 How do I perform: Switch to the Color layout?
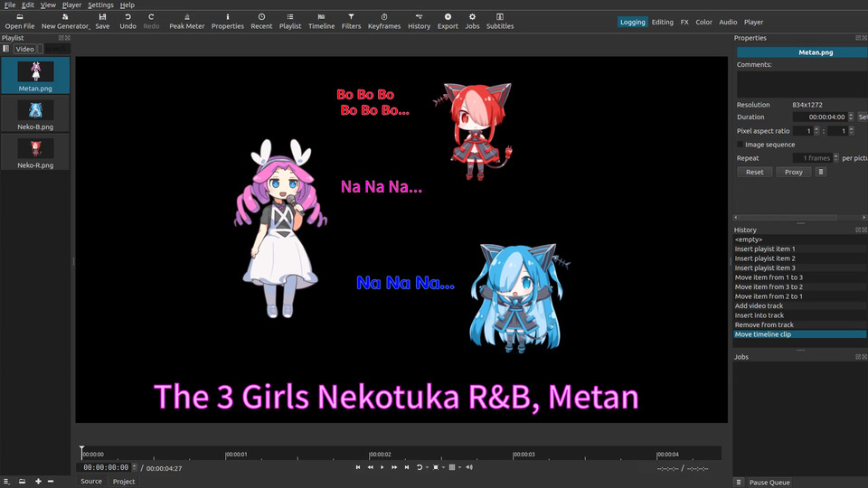[703, 22]
